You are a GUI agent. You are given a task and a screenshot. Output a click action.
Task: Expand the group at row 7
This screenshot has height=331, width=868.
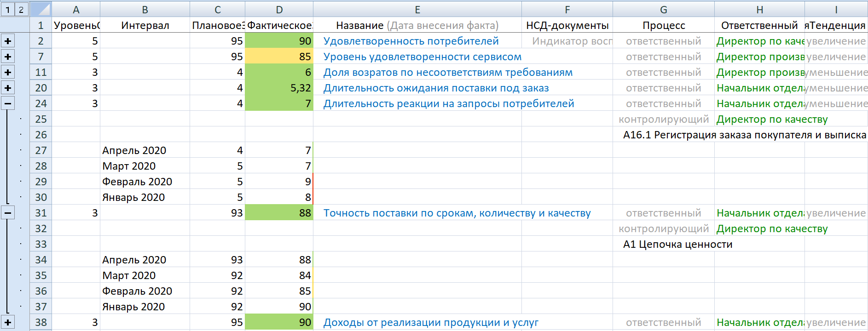(8, 57)
